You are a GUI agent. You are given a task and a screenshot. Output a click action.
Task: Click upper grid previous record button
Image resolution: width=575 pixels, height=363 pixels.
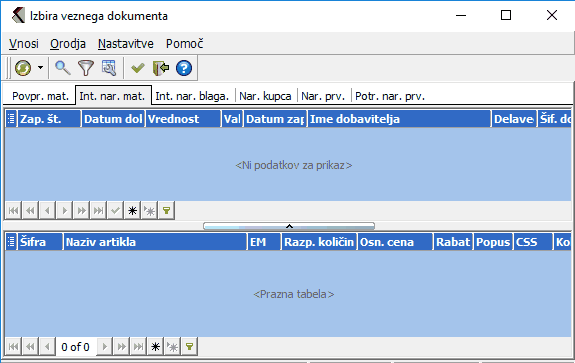point(47,210)
